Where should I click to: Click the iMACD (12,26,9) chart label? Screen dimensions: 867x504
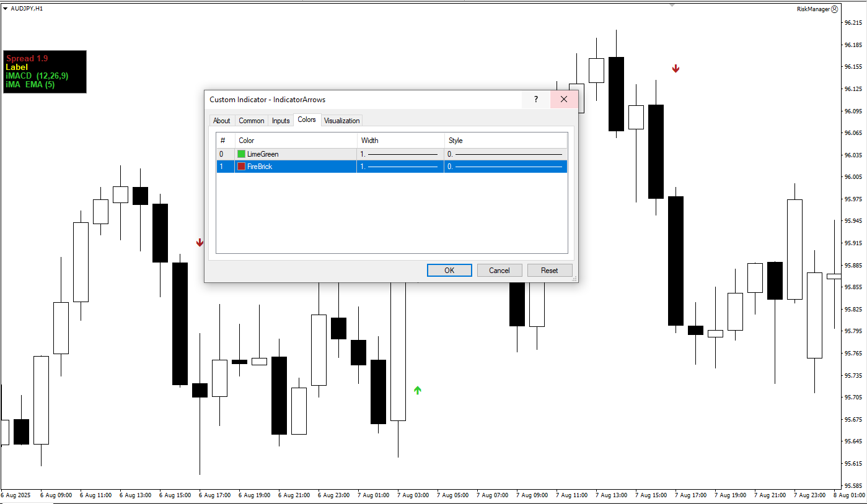(x=37, y=76)
